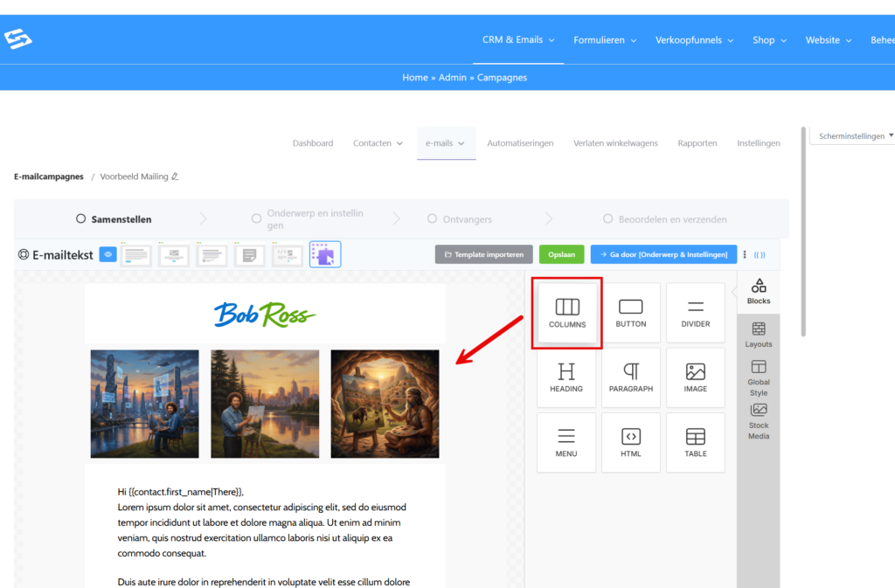Expand Scherminstellingen screen options
Screen dimensions: 895x588
851,136
